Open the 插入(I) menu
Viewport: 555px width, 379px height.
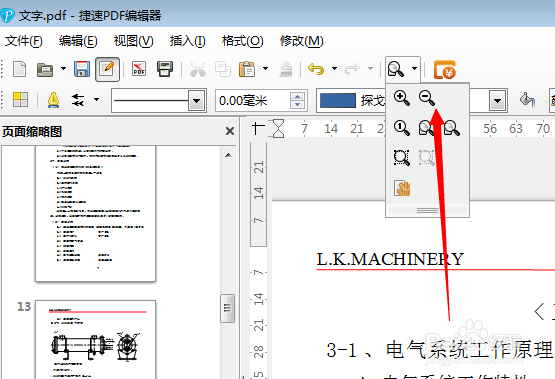187,41
